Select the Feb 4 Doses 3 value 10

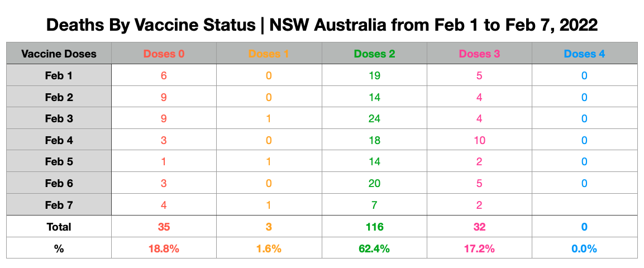479,140
